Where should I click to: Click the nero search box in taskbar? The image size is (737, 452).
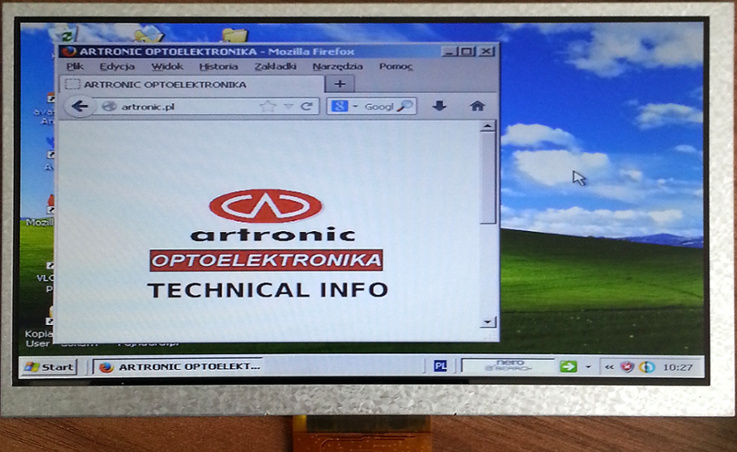[509, 366]
